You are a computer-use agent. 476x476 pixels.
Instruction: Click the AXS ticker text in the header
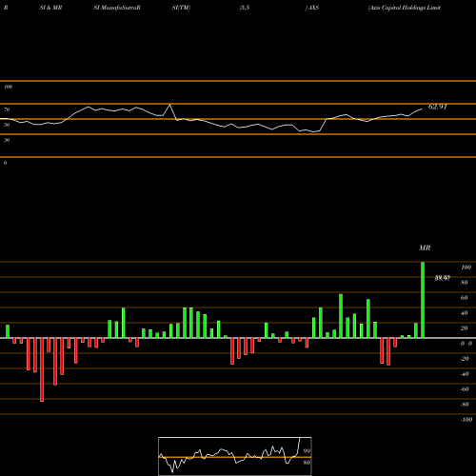[x=312, y=8]
